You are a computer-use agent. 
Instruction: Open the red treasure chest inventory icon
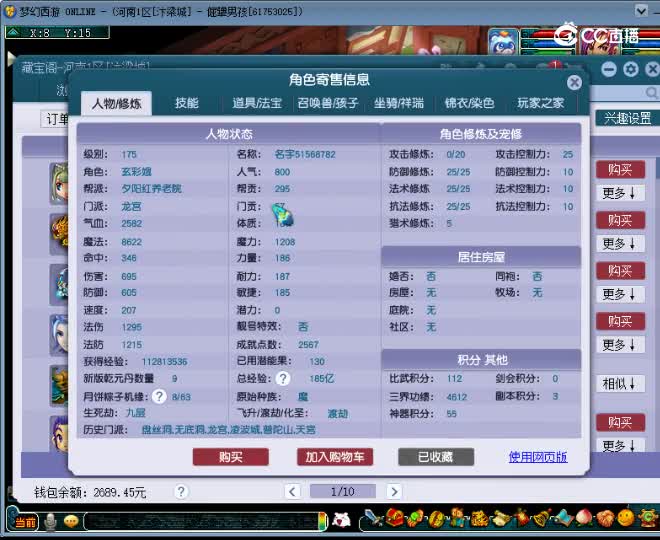click(395, 517)
